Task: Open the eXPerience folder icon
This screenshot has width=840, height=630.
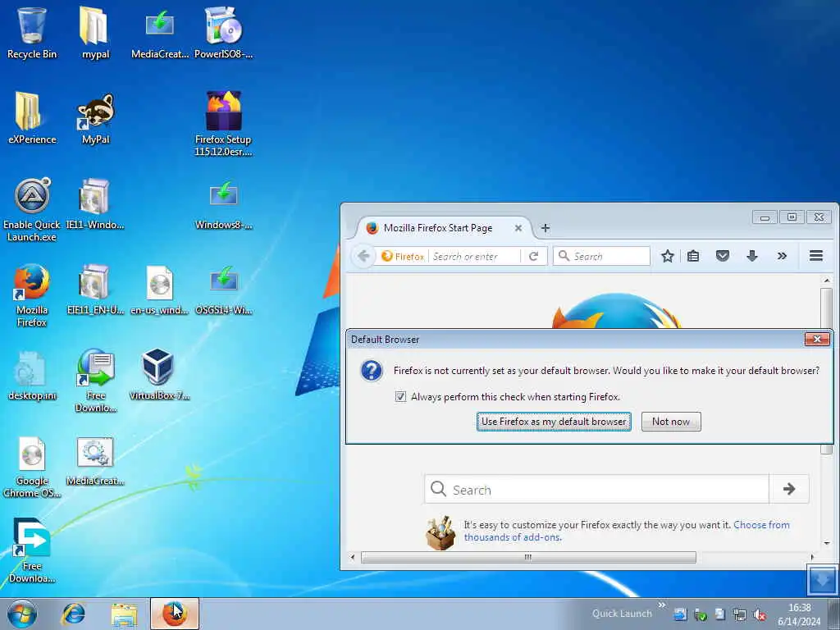Action: [32, 118]
